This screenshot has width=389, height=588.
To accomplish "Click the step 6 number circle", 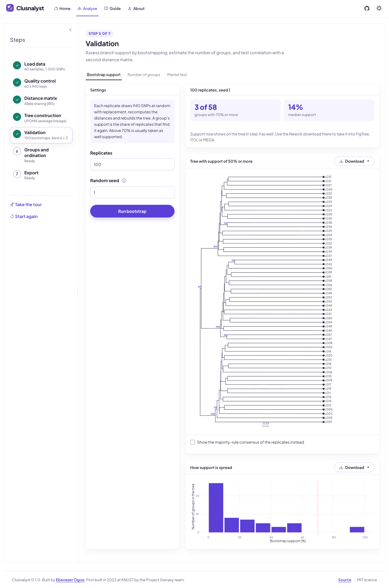I will [x=17, y=151].
